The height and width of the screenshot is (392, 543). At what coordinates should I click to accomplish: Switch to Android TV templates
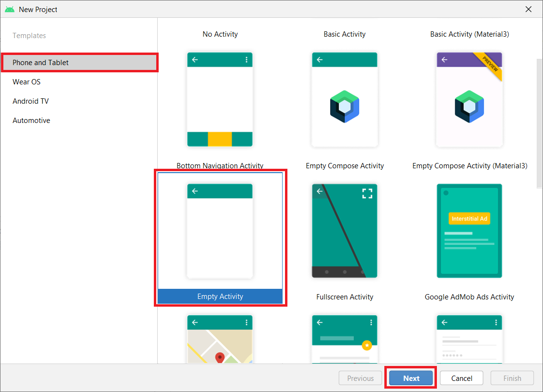click(30, 101)
